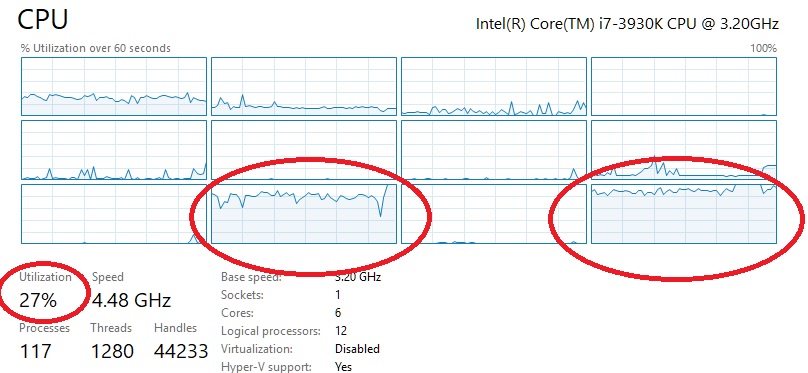This screenshot has width=808, height=373.
Task: Select the red-circled bottom-right processor graph
Action: (x=684, y=214)
